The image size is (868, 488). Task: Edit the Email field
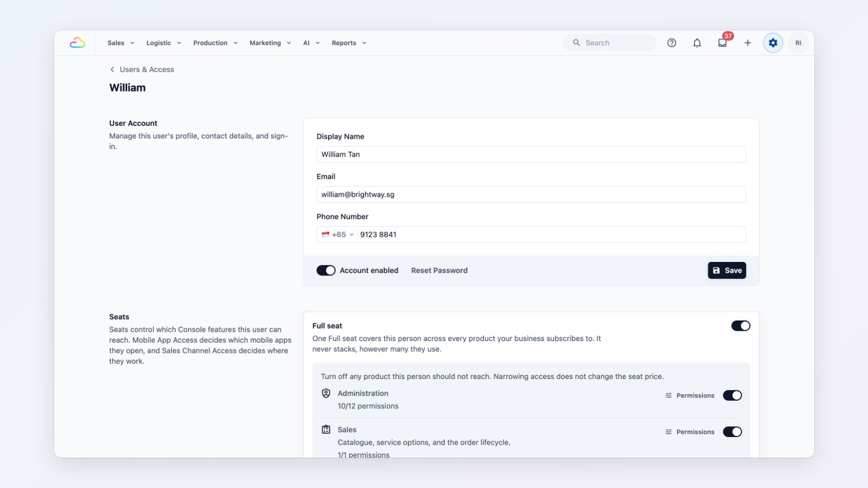531,195
